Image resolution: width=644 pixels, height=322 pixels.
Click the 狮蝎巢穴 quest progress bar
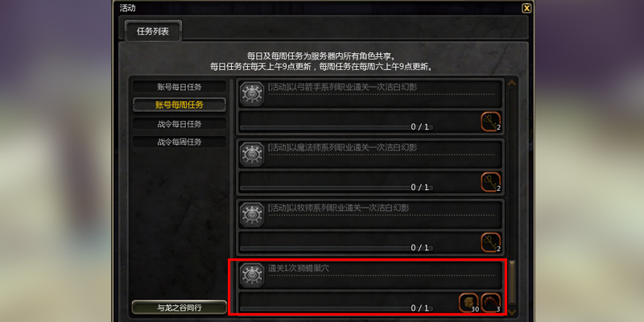tap(336, 308)
